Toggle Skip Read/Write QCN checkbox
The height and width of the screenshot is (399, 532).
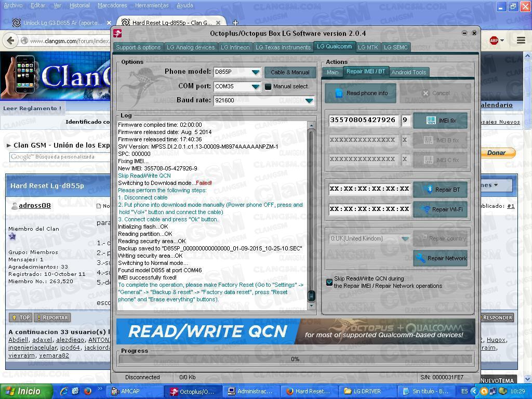pyautogui.click(x=329, y=282)
